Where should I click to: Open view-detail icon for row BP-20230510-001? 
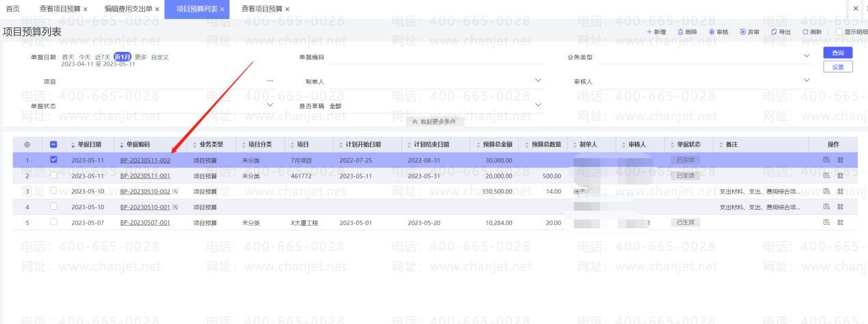click(826, 206)
